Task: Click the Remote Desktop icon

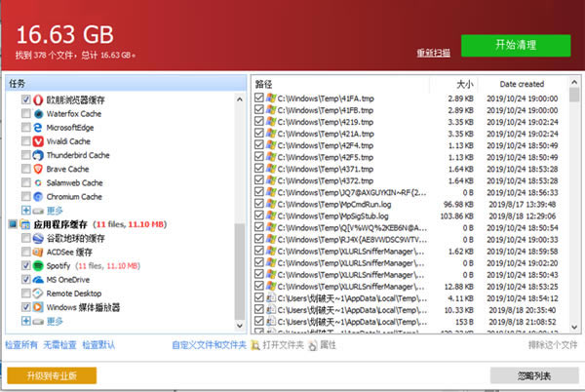Action: point(38,294)
